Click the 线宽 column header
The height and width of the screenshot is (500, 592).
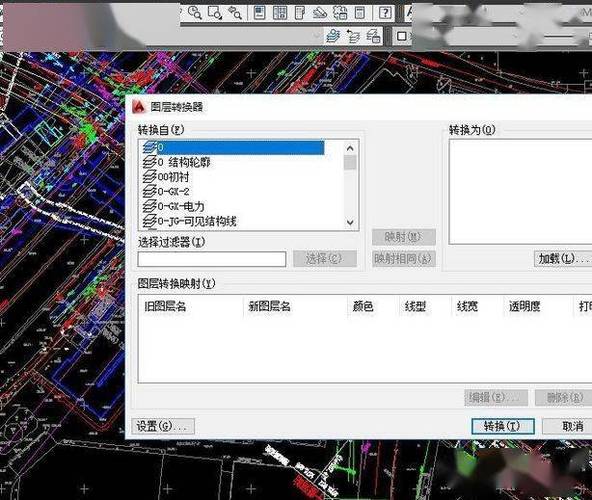click(x=478, y=306)
